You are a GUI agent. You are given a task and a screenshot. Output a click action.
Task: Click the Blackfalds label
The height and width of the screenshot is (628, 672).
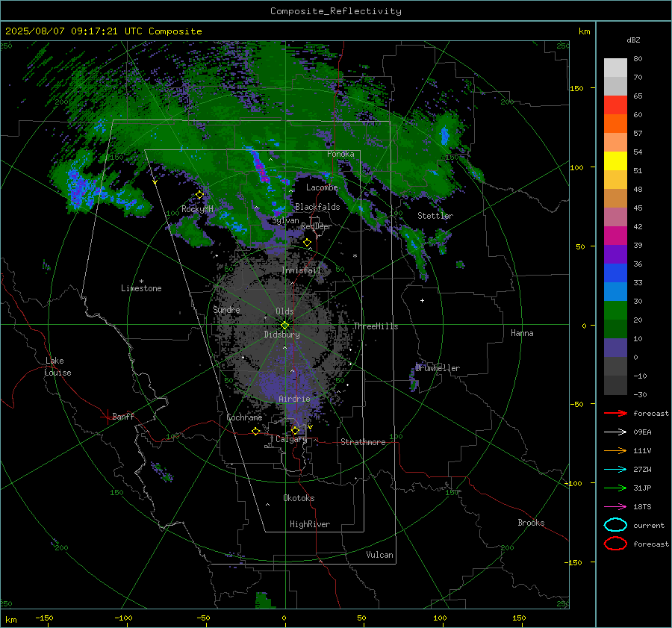[x=317, y=207]
